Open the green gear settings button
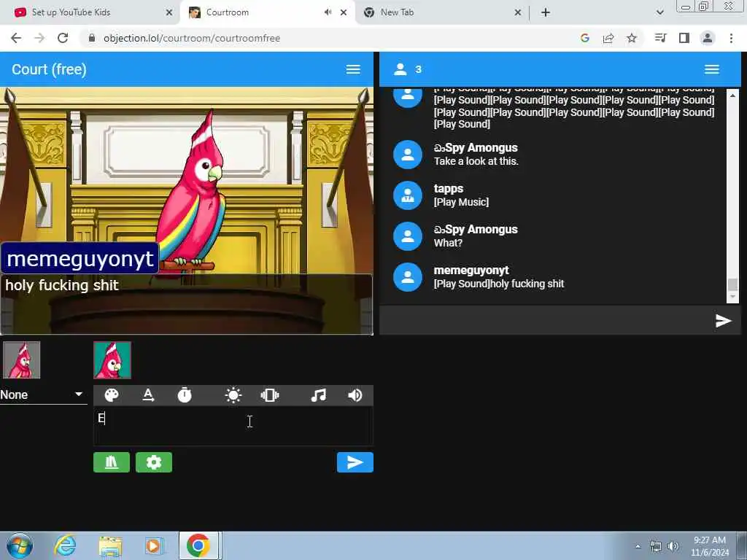Screen dimensions: 747x560 click(154, 462)
